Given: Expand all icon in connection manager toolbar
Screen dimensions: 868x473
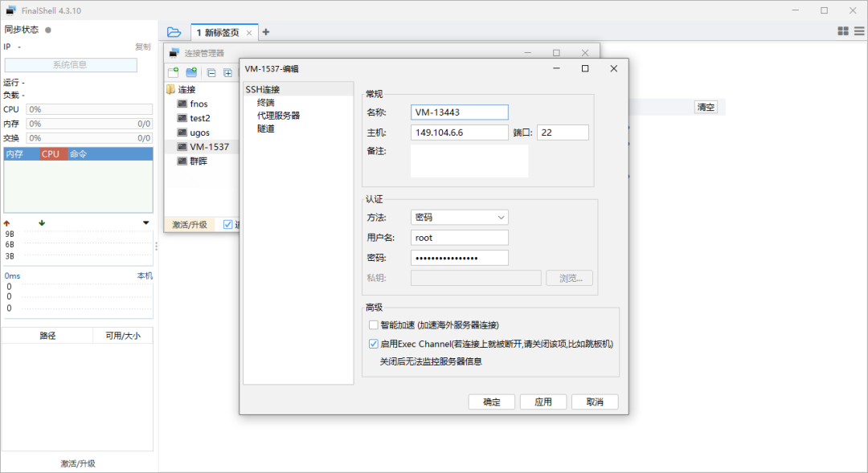Looking at the screenshot, I should coord(227,72).
